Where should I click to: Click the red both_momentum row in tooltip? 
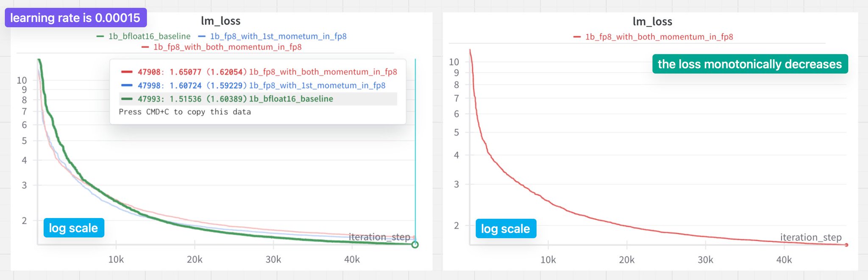[x=258, y=72]
